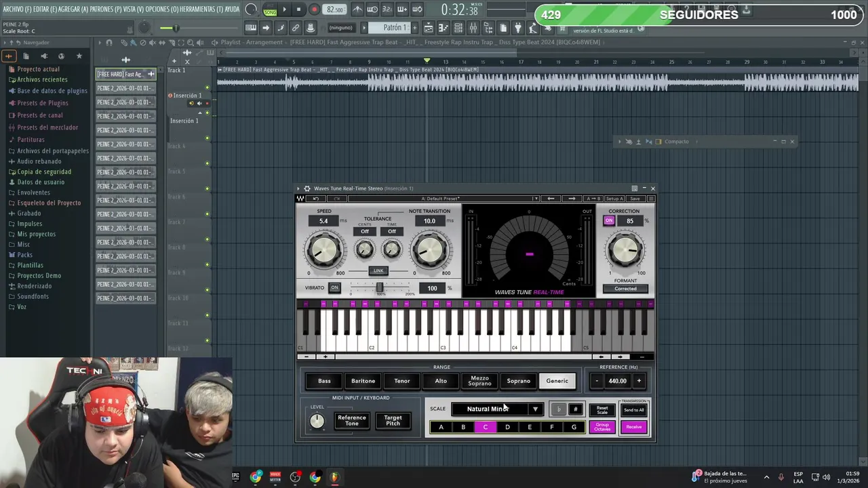
Task: Toggle the CORRECTION ON button
Action: click(x=609, y=221)
